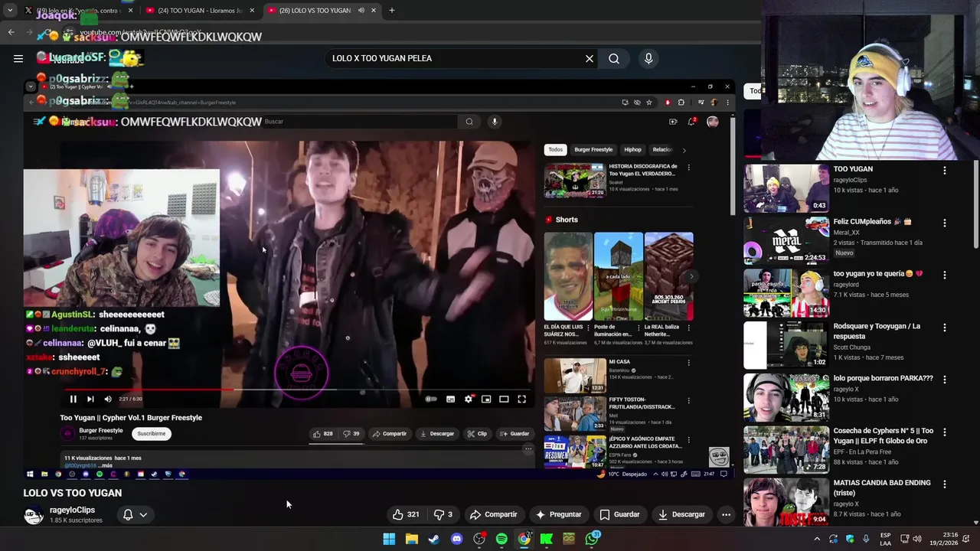Expand the notification options chevron
980x551 pixels.
[x=143, y=514]
